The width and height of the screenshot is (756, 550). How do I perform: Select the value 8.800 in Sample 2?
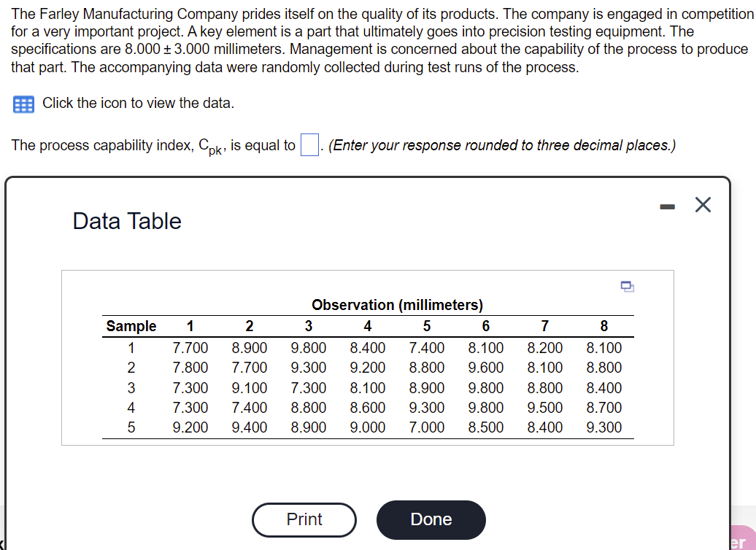pos(427,368)
